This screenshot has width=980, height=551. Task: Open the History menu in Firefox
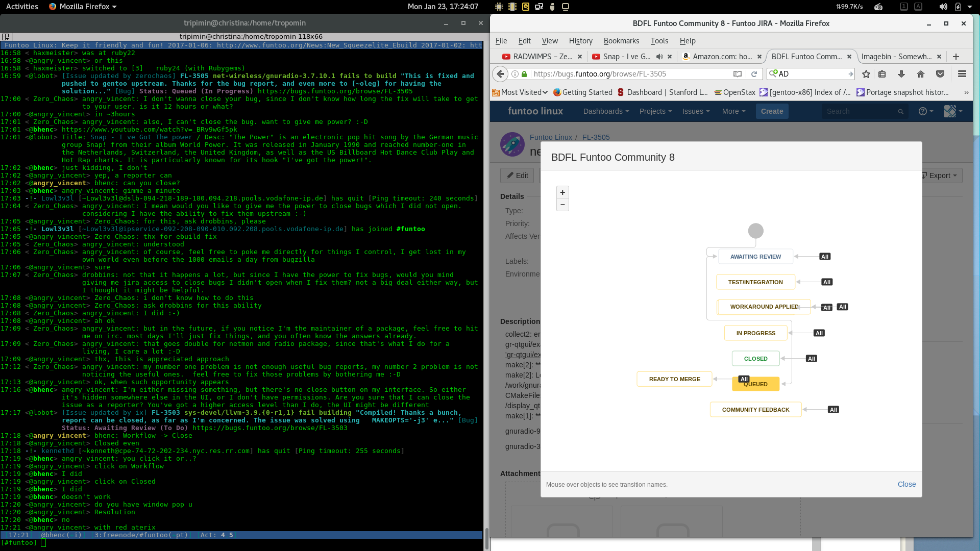tap(580, 41)
